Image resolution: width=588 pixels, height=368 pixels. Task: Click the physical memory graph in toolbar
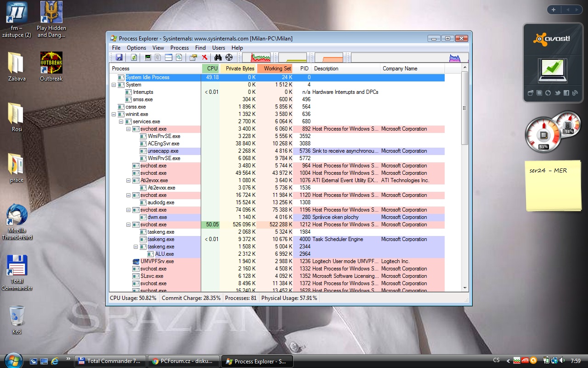coord(329,57)
